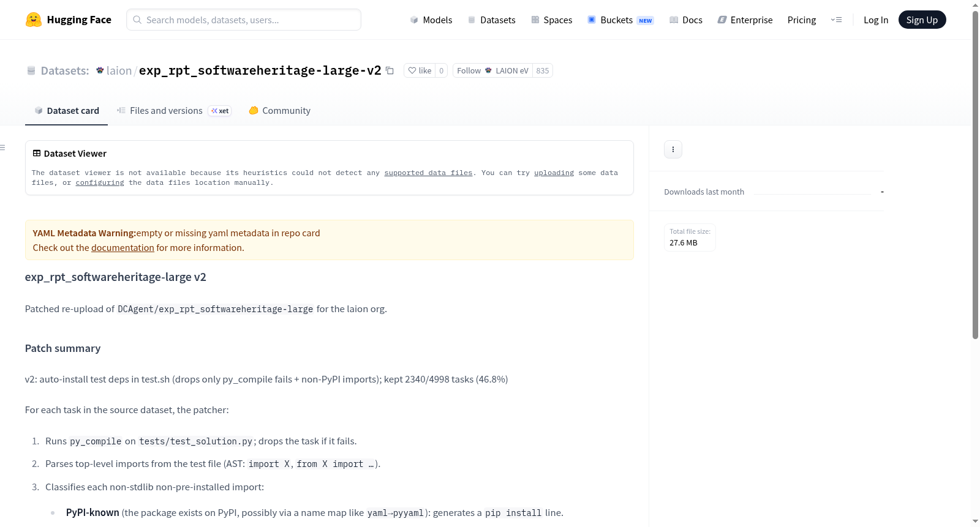Follow the LAION eV organization
Image resolution: width=980 pixels, height=527 pixels.
(492, 70)
